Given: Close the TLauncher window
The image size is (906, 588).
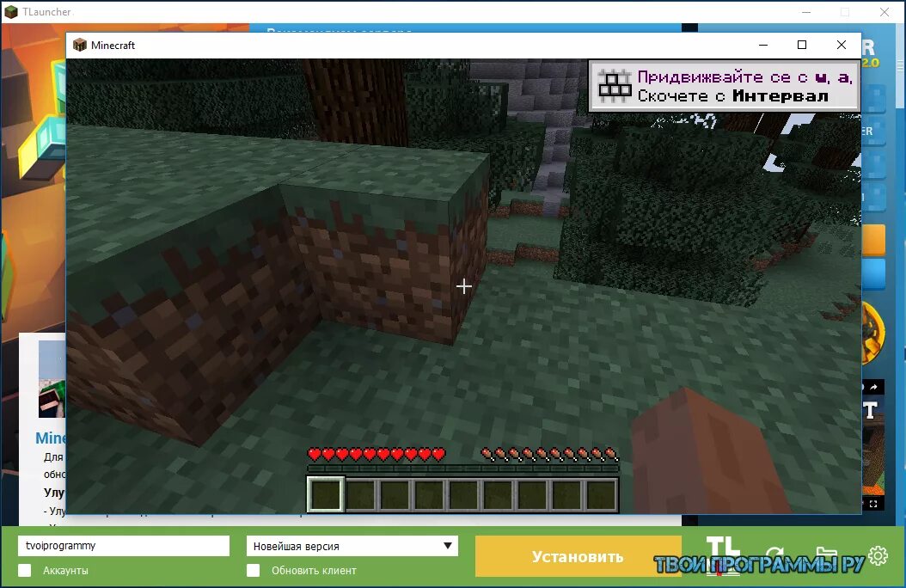Looking at the screenshot, I should [885, 12].
